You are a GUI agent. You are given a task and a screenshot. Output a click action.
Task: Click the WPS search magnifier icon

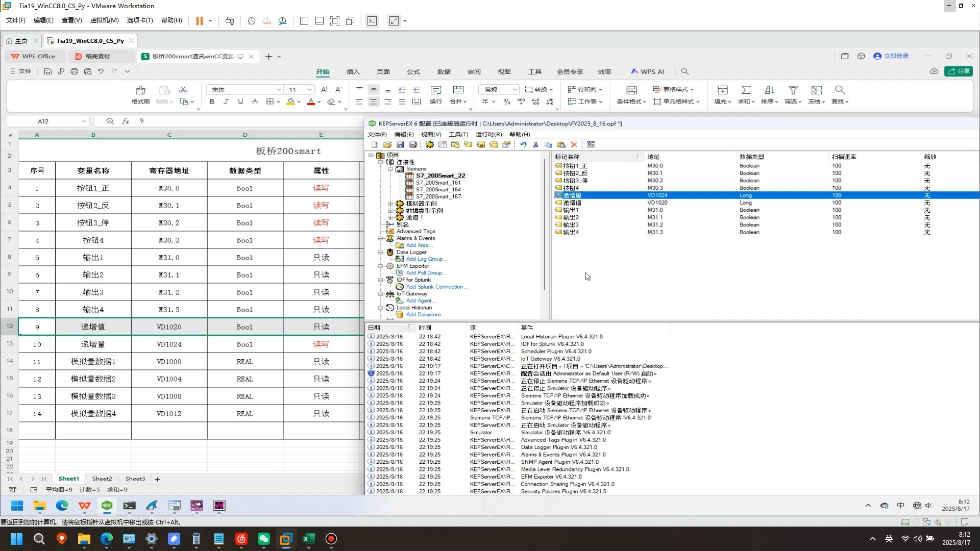pyautogui.click(x=685, y=72)
